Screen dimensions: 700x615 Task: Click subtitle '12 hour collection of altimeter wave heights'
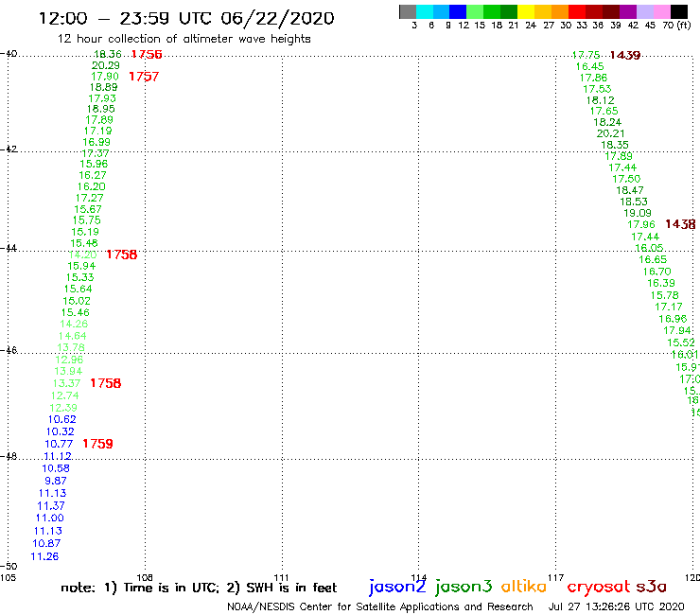(184, 39)
